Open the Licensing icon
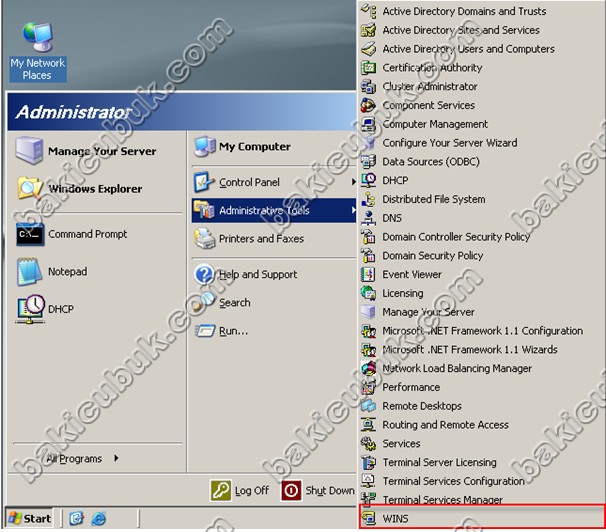 (369, 293)
